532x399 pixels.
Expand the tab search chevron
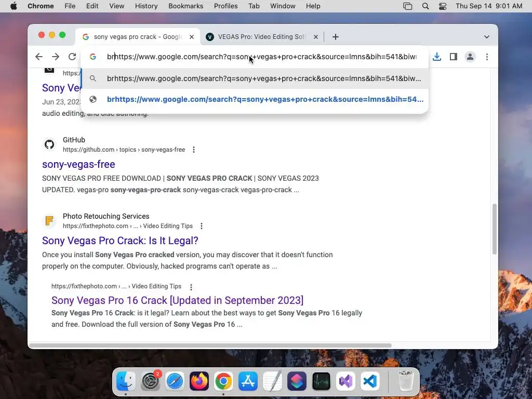486,37
